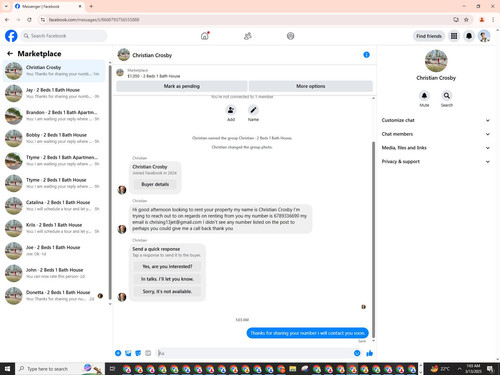500x375 pixels.
Task: Expand Customize chat section
Action: click(436, 120)
